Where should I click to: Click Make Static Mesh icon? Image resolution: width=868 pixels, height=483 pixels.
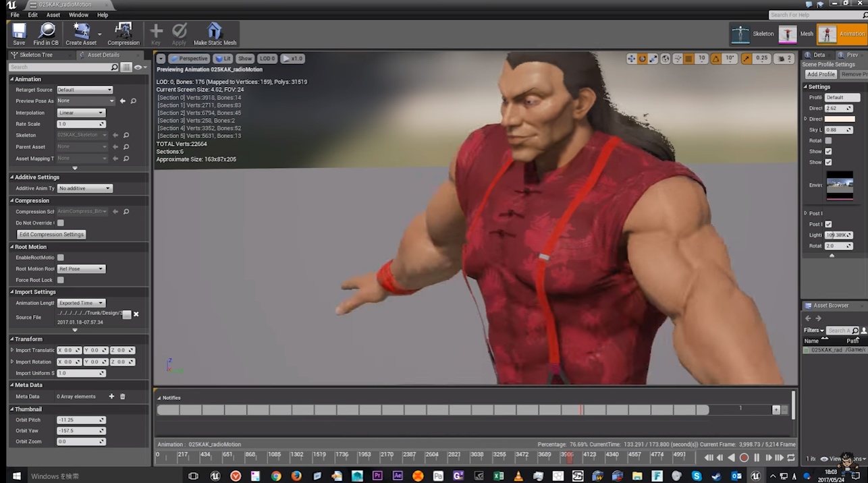coord(215,34)
